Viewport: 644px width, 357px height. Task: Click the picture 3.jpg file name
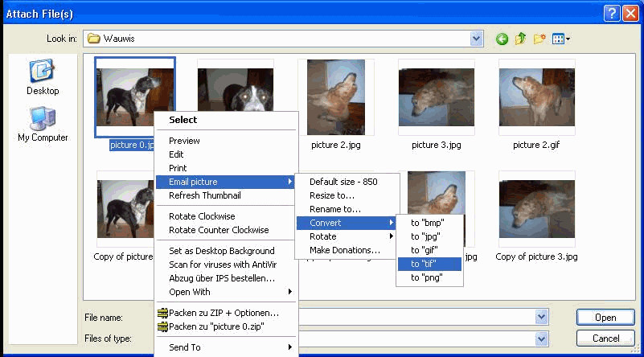(x=437, y=145)
